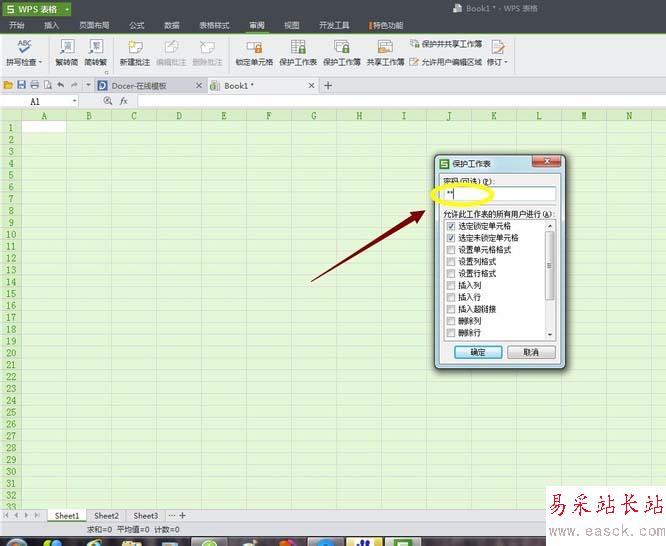Click the Edit comment (编辑批注) icon
The height and width of the screenshot is (546, 666).
(172, 47)
